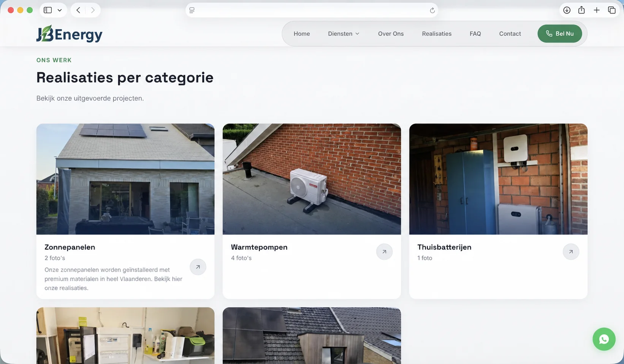Open the roof solar panels photo card
Screen dimensions: 624x364
click(x=312, y=336)
